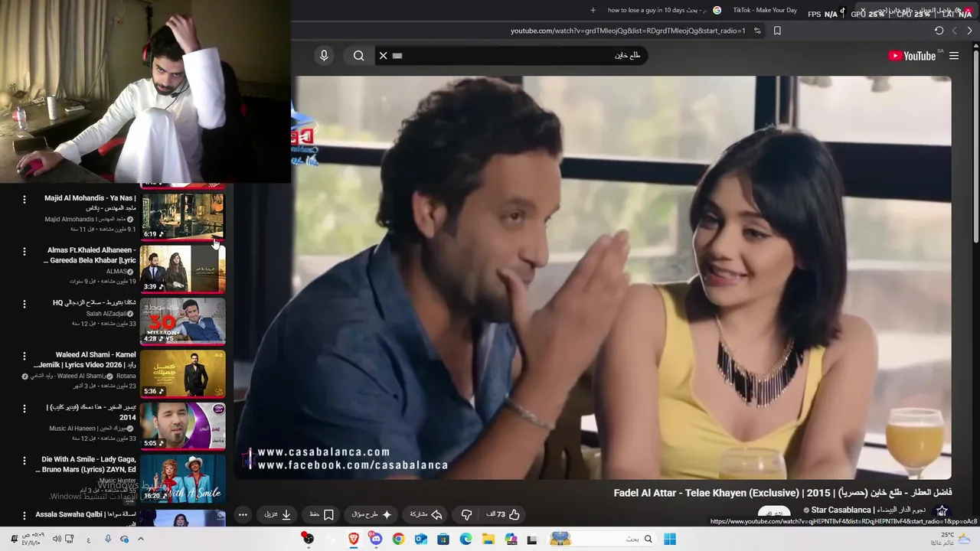Show hidden system tray icons chevron
The width and height of the screenshot is (980, 551).
pos(141,539)
